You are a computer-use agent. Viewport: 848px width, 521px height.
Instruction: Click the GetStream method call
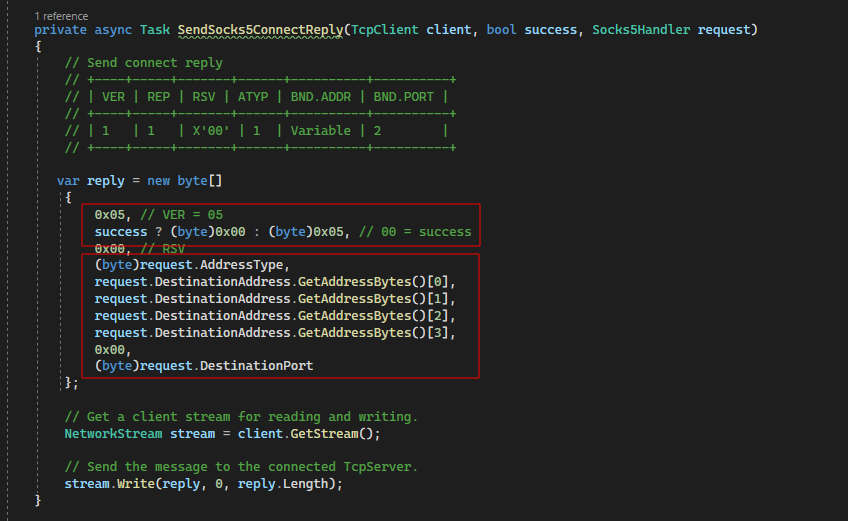(328, 434)
